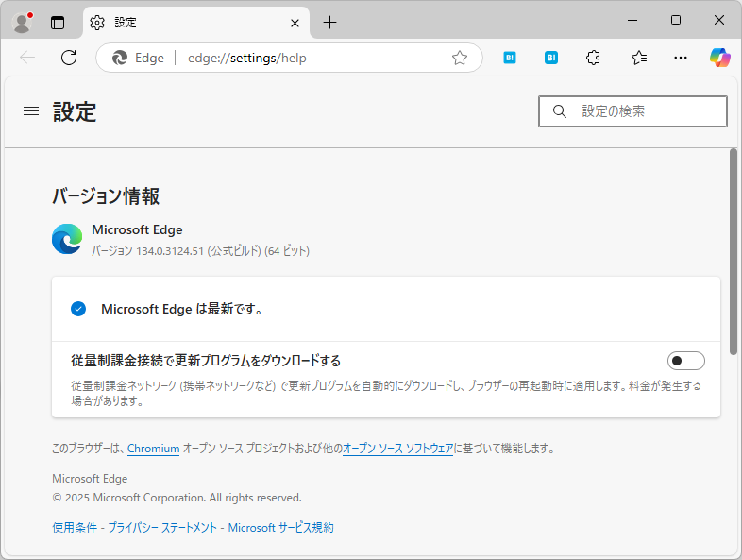Screen dimensions: 742x560
Task: Open the Settings and more ellipsis menu
Action: [681, 58]
